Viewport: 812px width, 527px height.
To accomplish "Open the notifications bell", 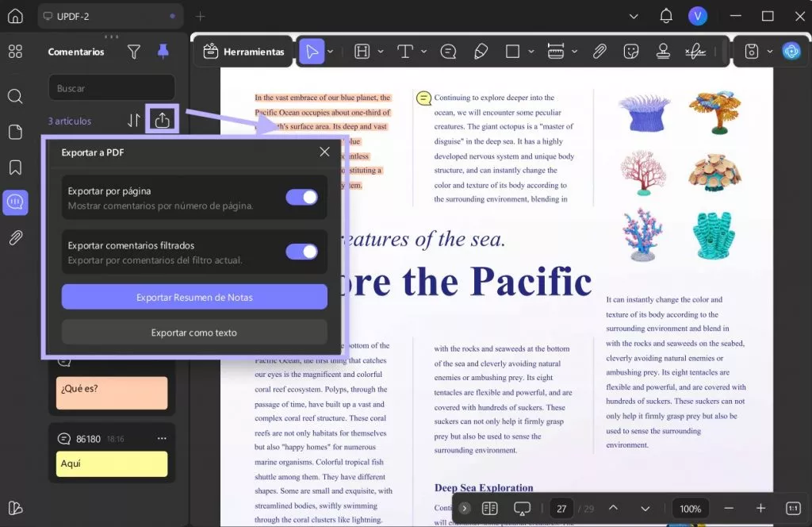I will tap(666, 16).
